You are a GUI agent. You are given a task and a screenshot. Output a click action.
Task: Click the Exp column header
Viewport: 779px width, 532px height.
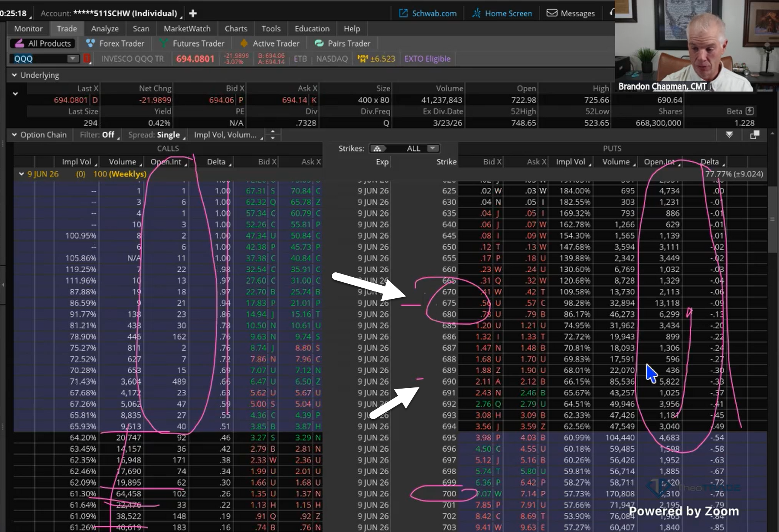pyautogui.click(x=382, y=162)
